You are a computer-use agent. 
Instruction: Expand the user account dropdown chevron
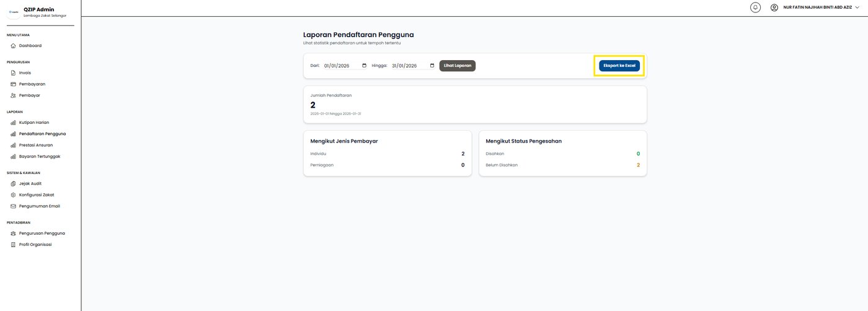pyautogui.click(x=857, y=7)
